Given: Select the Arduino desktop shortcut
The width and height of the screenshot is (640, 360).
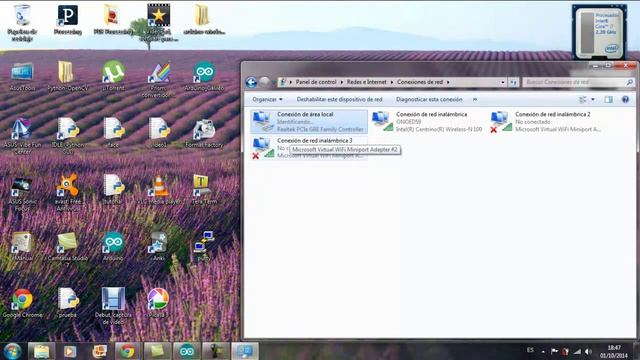Looking at the screenshot, I should tap(113, 247).
